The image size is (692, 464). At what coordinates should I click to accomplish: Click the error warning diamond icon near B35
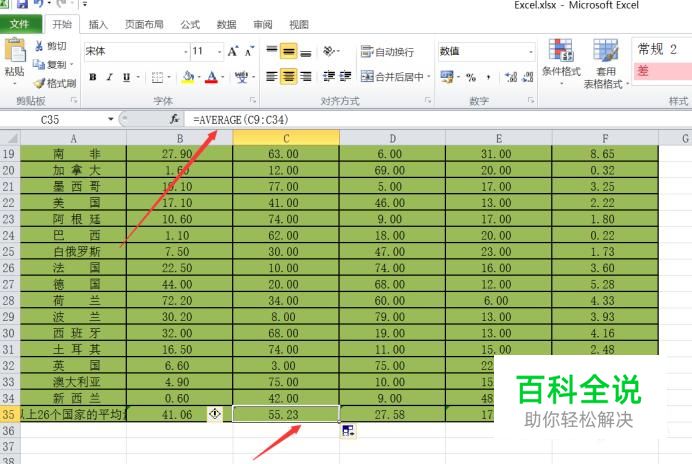click(x=215, y=414)
